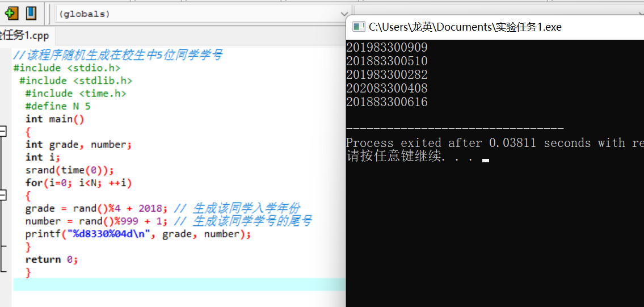Image resolution: width=644 pixels, height=307 pixels.
Task: Click the int main() line
Action: coord(54,119)
